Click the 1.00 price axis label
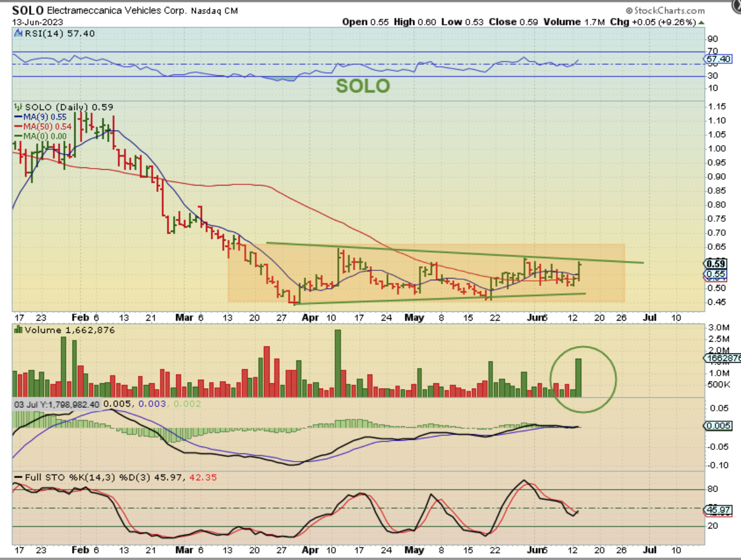Viewport: 741px width, 560px height. coord(716,149)
